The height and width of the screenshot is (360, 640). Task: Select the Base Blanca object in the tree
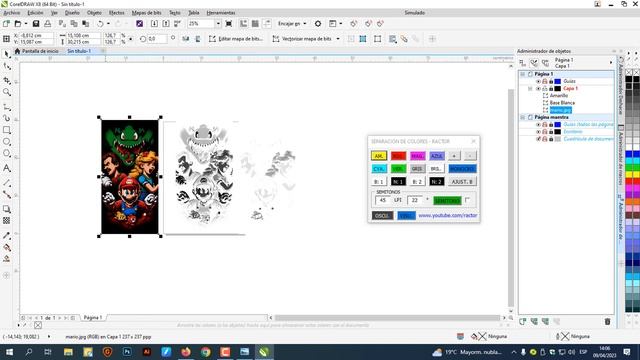pyautogui.click(x=562, y=103)
